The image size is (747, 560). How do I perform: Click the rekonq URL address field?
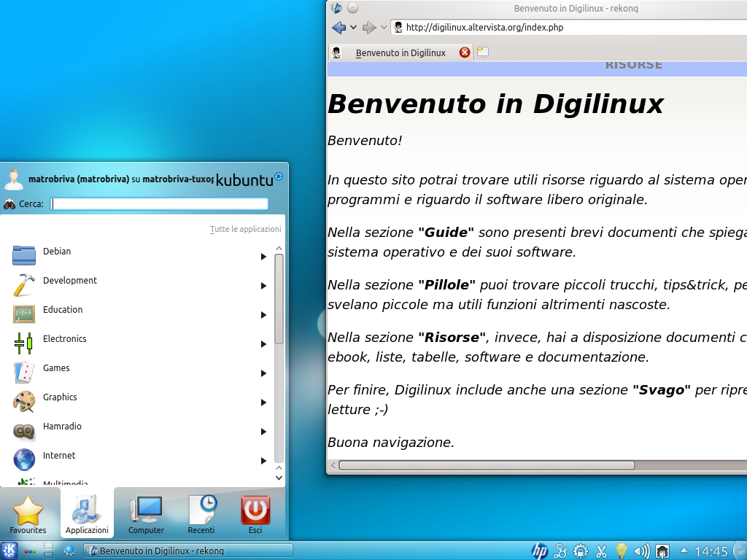569,28
